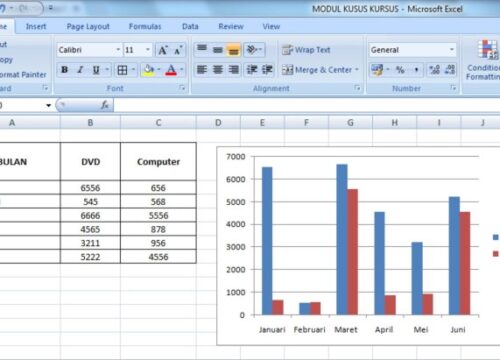Image resolution: width=500 pixels, height=360 pixels.
Task: Apply the red Font Color
Action: (171, 70)
